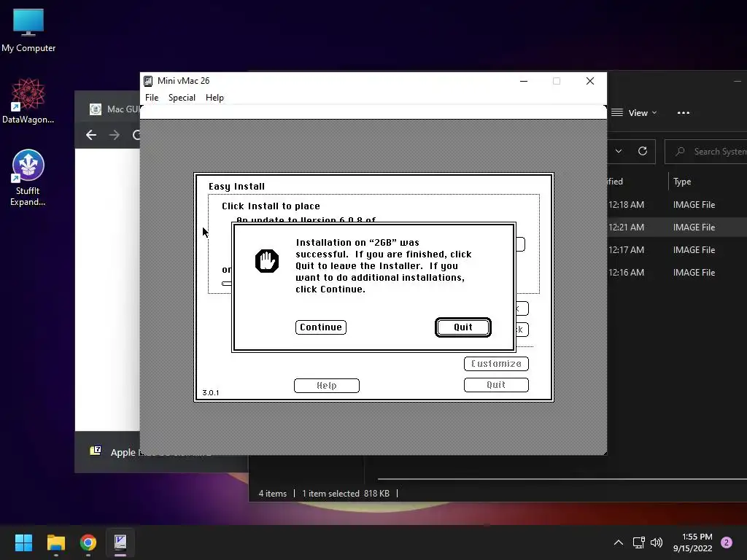Screen dimensions: 747x560
Task: Open My Computer desktop icon
Action: (x=28, y=31)
